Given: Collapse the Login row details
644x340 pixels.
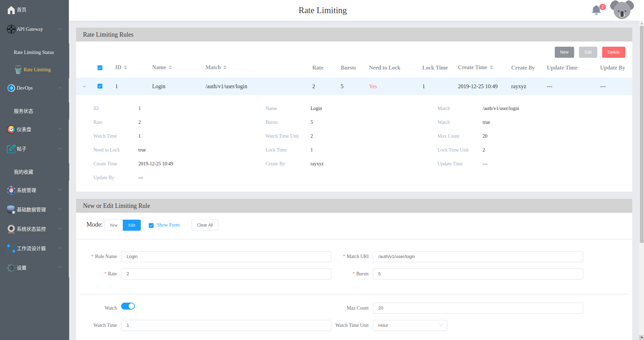Looking at the screenshot, I should pyautogui.click(x=84, y=86).
